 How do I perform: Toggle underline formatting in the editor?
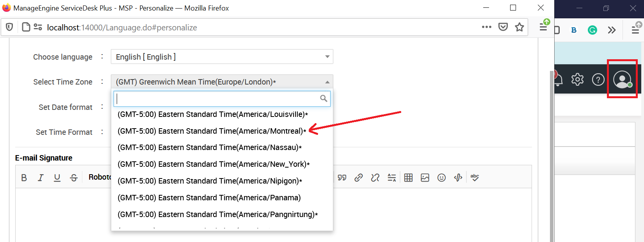[57, 178]
